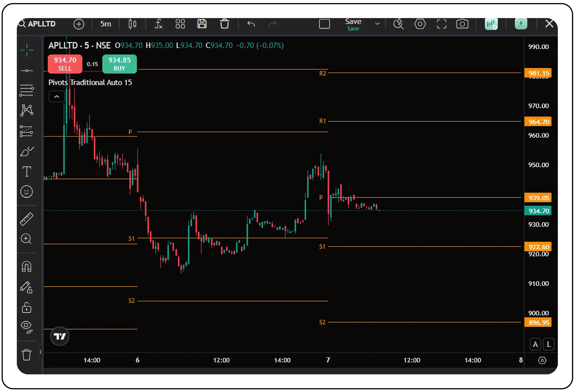Open the 5m timeframe selector

pos(105,24)
